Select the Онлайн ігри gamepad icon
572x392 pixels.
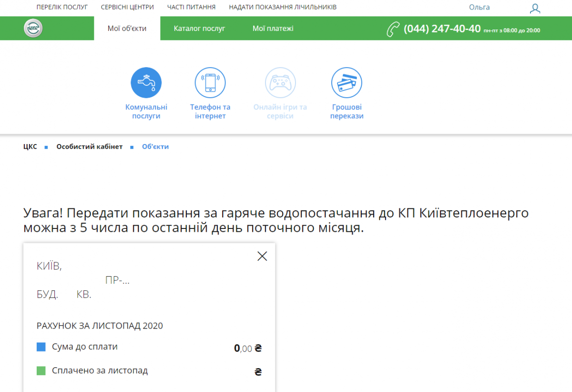[x=280, y=83]
